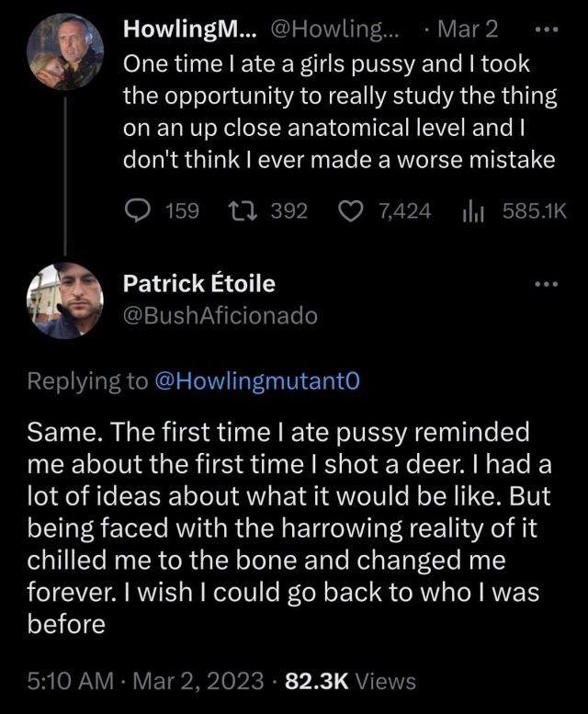The height and width of the screenshot is (714, 588).
Task: Click the 82.3K Views count
Action: (x=351, y=681)
